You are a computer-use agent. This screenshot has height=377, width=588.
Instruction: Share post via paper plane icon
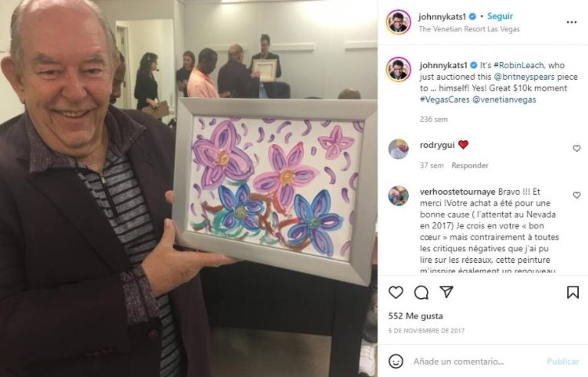coord(446,292)
